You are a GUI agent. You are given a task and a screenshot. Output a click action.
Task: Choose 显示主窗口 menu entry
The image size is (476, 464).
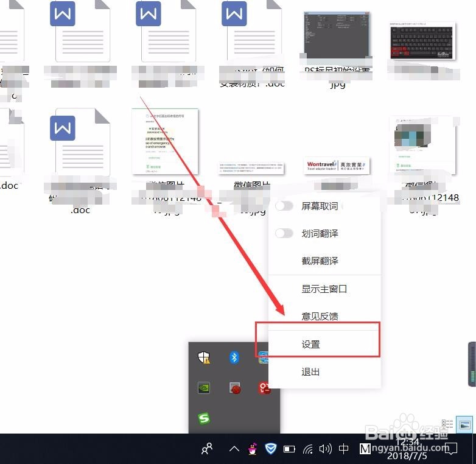324,289
